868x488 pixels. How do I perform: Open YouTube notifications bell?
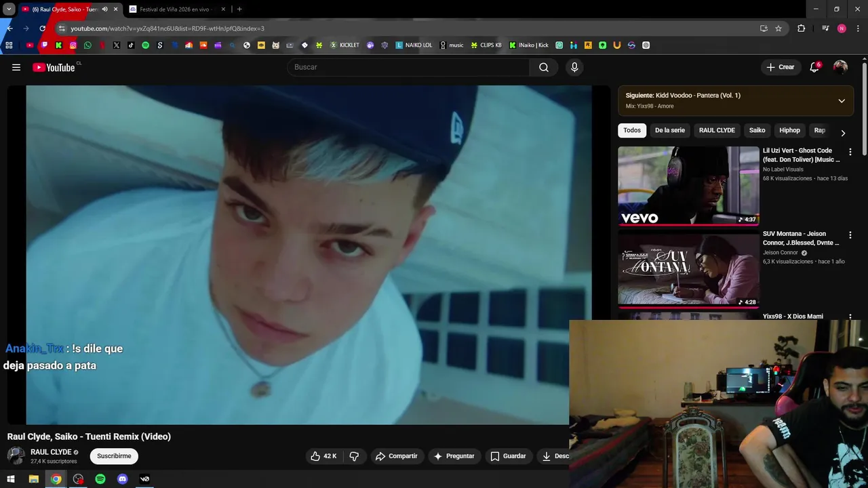[x=814, y=67]
